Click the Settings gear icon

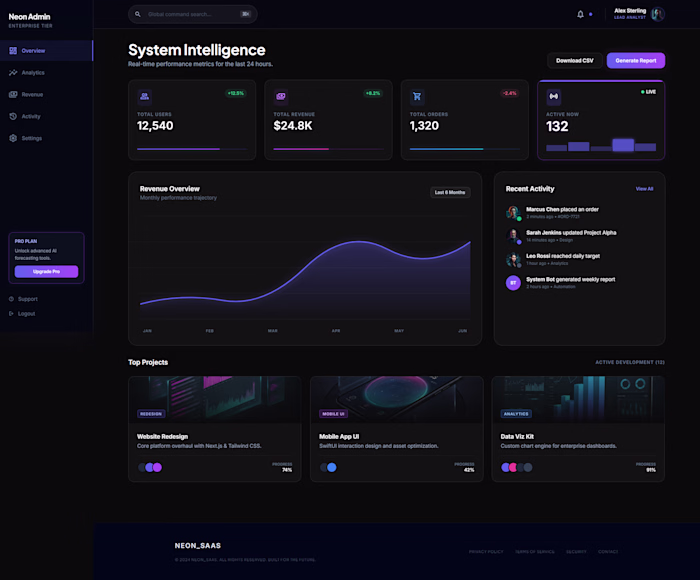(13, 138)
